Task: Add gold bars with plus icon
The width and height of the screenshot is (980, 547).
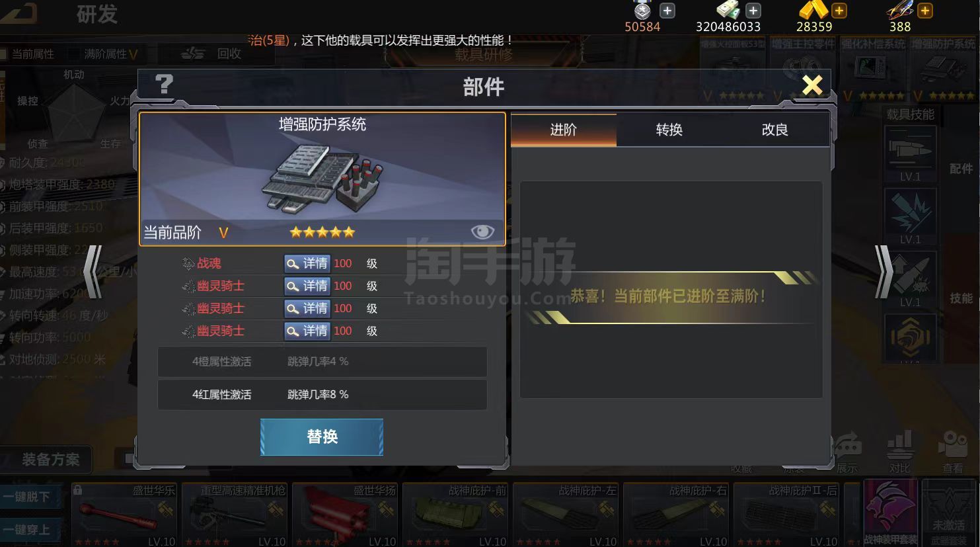Action: pos(839,11)
